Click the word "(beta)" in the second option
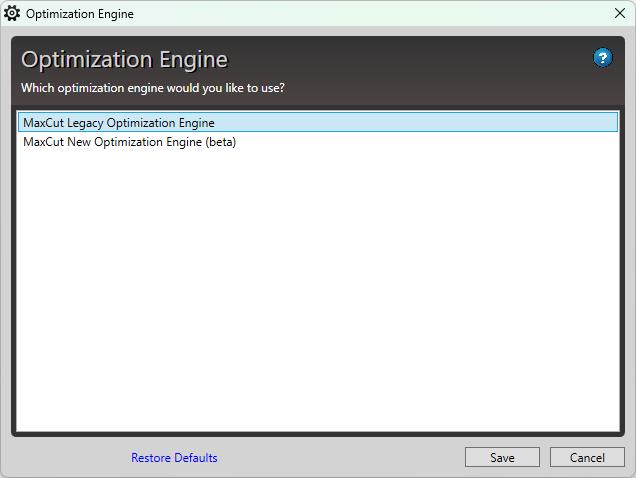 [x=220, y=142]
